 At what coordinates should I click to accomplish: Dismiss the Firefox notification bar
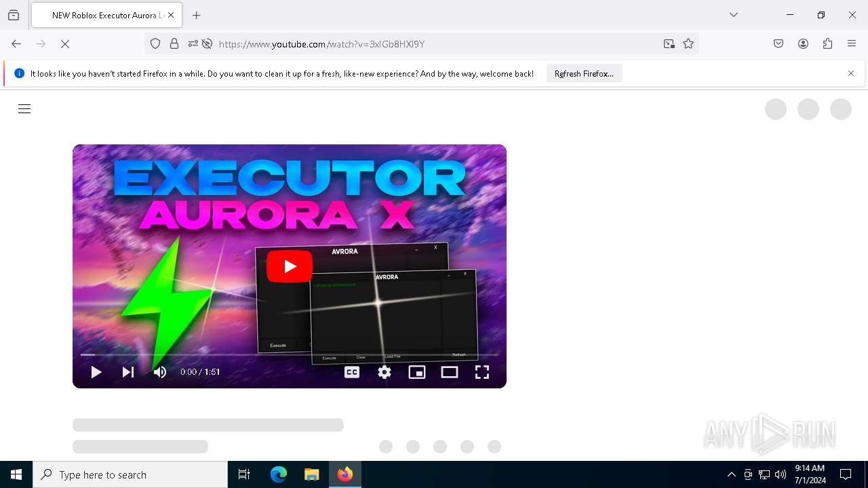[851, 73]
